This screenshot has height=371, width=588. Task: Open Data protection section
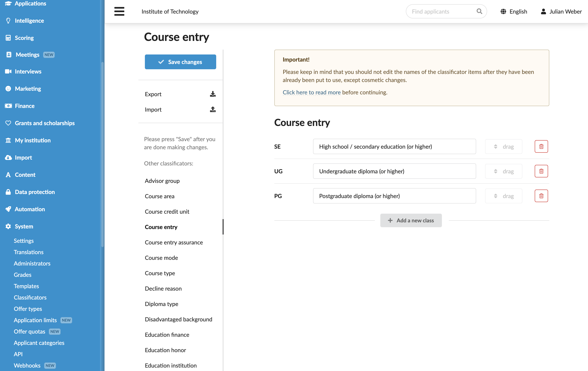(35, 192)
